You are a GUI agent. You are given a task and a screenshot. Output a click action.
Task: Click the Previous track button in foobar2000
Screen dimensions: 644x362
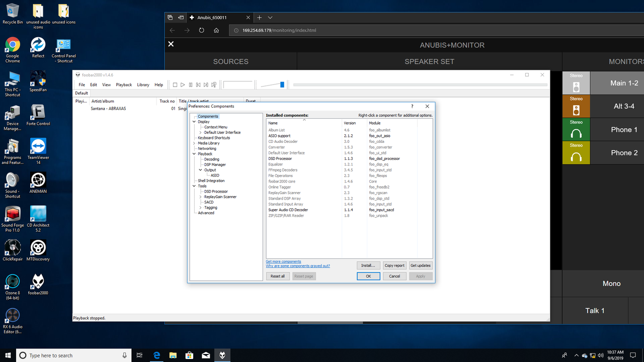coord(198,85)
